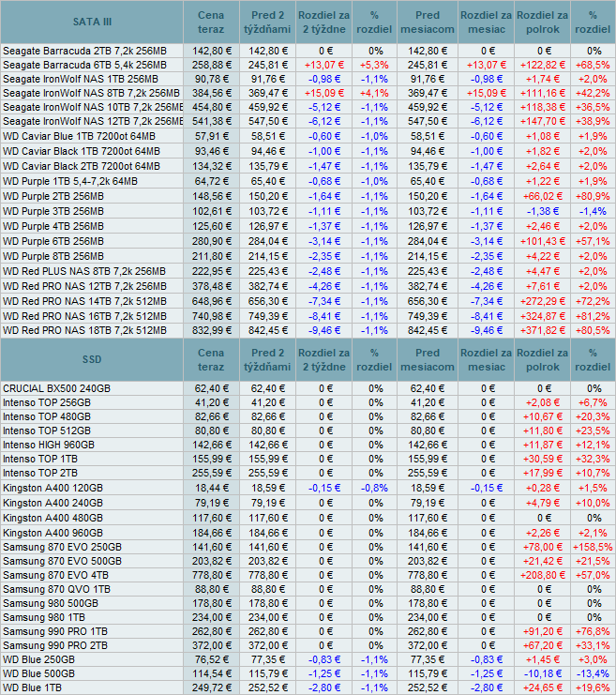
Task: Select Seagate Barracuda 6TB 5,4k 256MB
Action: tap(84, 65)
